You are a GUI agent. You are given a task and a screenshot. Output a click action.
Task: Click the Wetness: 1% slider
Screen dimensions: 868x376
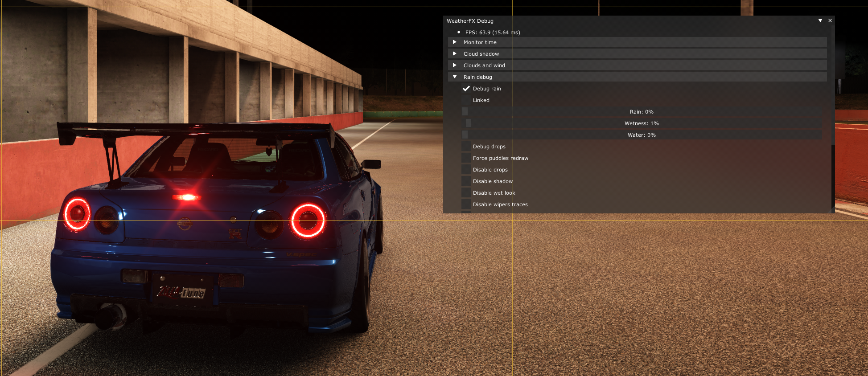pyautogui.click(x=642, y=123)
